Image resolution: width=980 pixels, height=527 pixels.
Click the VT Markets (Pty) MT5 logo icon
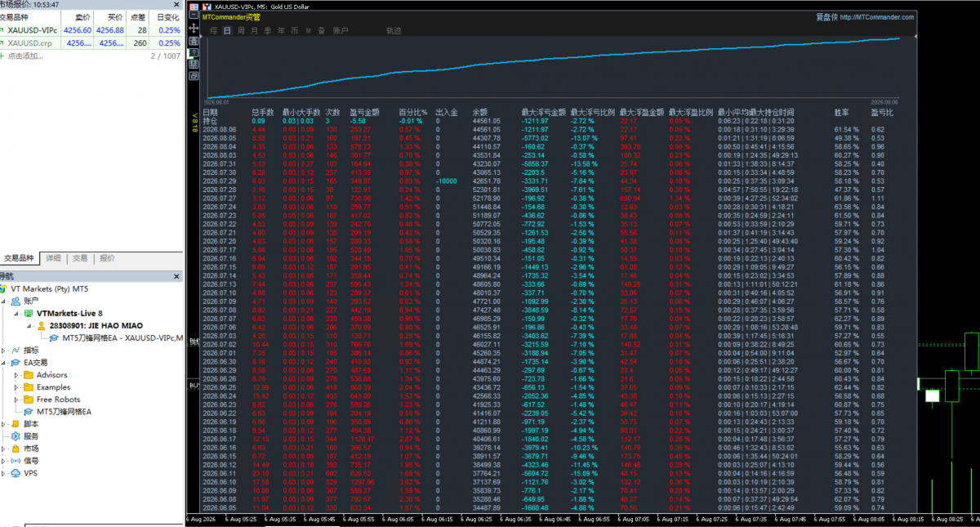pos(3,288)
